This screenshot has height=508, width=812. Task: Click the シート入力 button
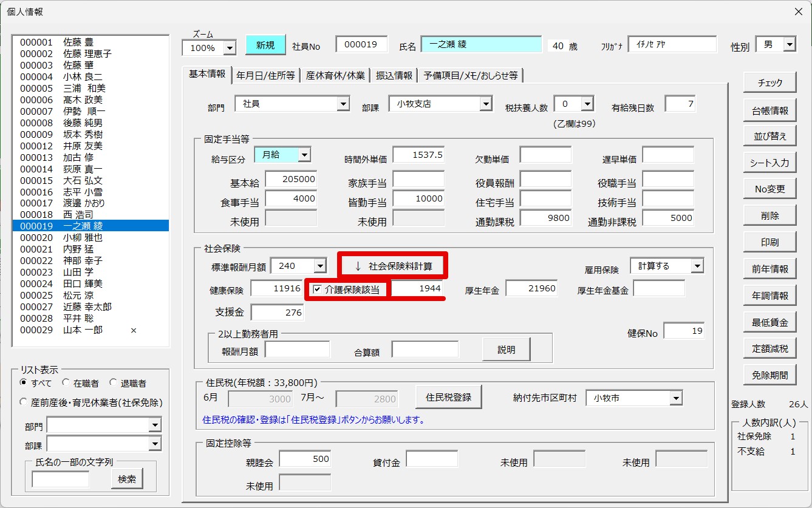[x=770, y=163]
